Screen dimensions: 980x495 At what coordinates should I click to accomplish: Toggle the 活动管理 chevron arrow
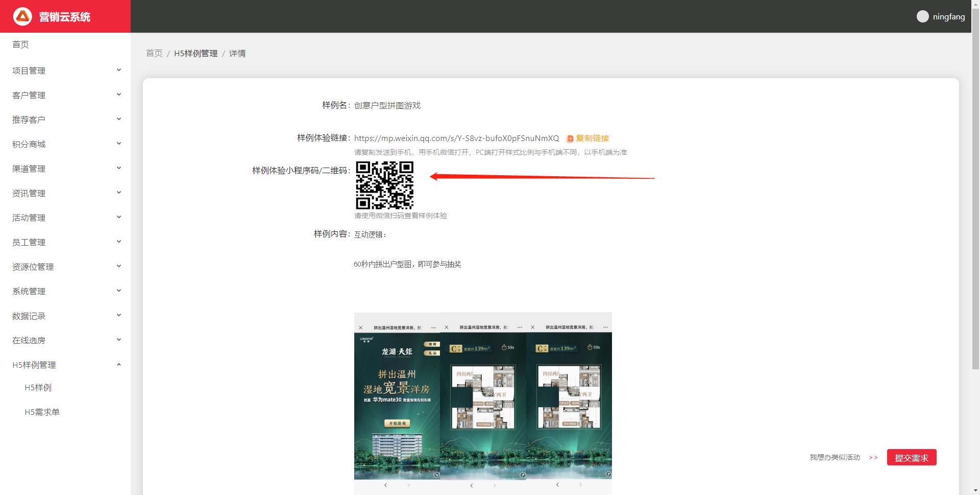click(119, 217)
